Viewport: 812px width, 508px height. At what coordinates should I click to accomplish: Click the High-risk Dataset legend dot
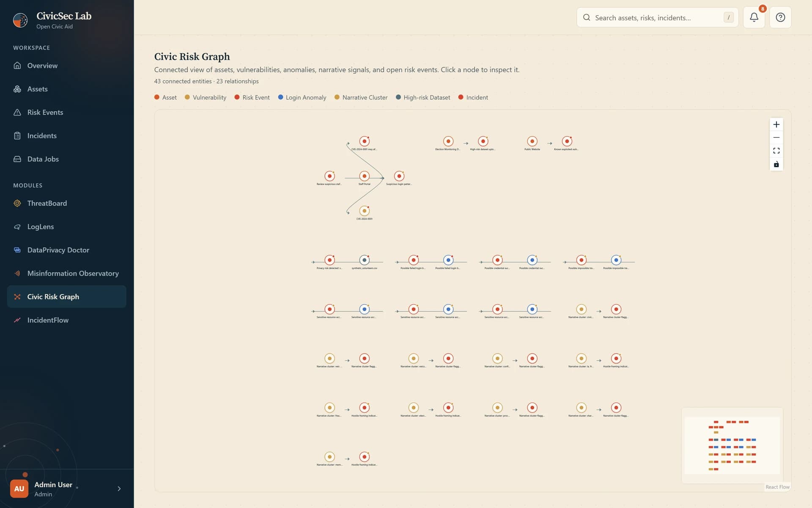click(398, 97)
